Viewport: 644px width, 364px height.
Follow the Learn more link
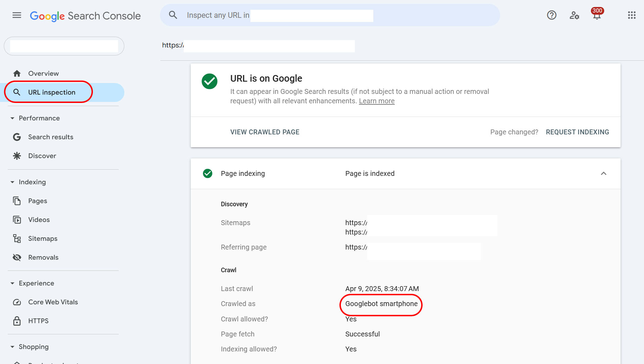pos(377,101)
